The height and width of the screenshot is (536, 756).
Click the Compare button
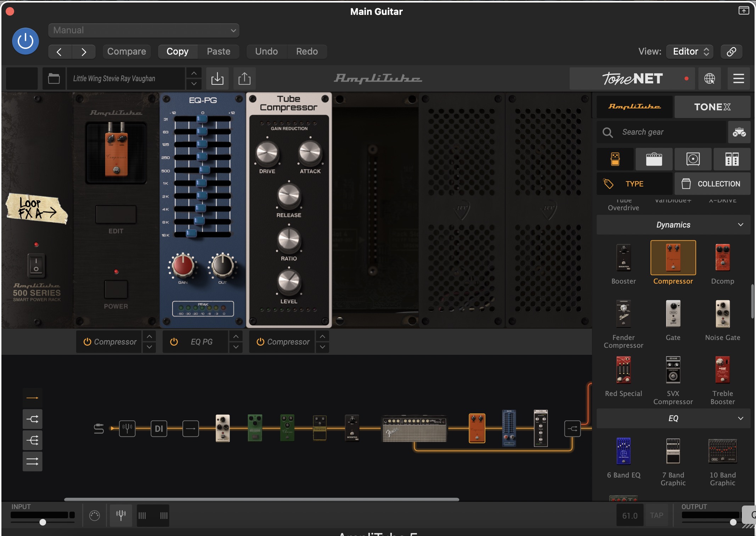126,52
